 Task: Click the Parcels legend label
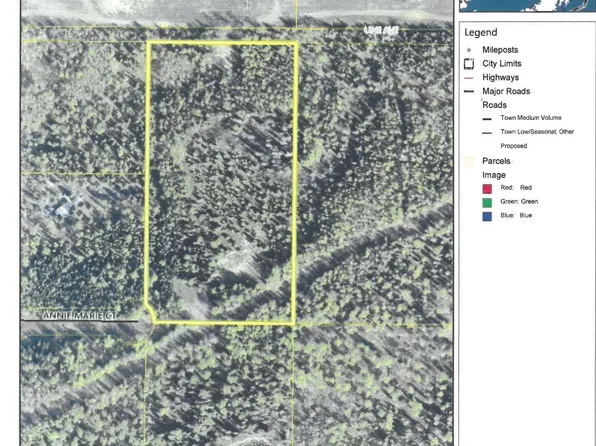point(496,161)
